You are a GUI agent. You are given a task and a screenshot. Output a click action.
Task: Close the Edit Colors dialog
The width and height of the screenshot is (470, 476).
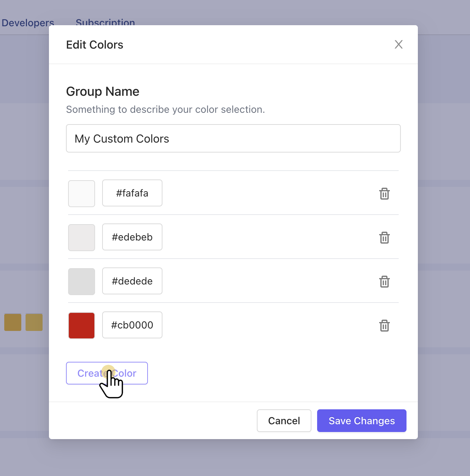tap(398, 44)
